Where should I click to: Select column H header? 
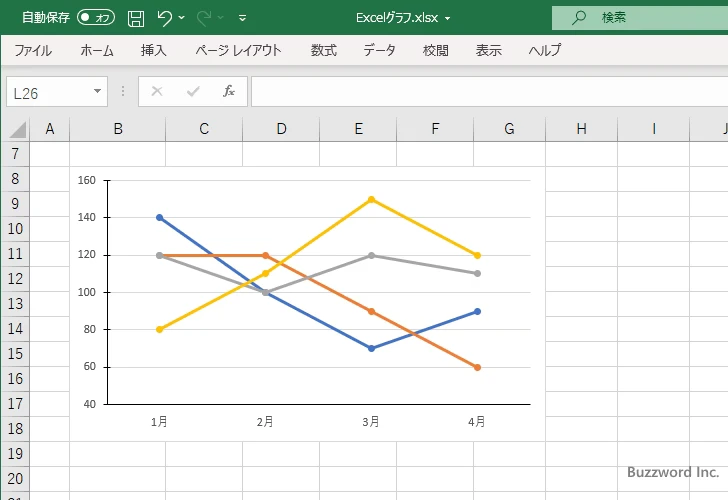coord(581,129)
